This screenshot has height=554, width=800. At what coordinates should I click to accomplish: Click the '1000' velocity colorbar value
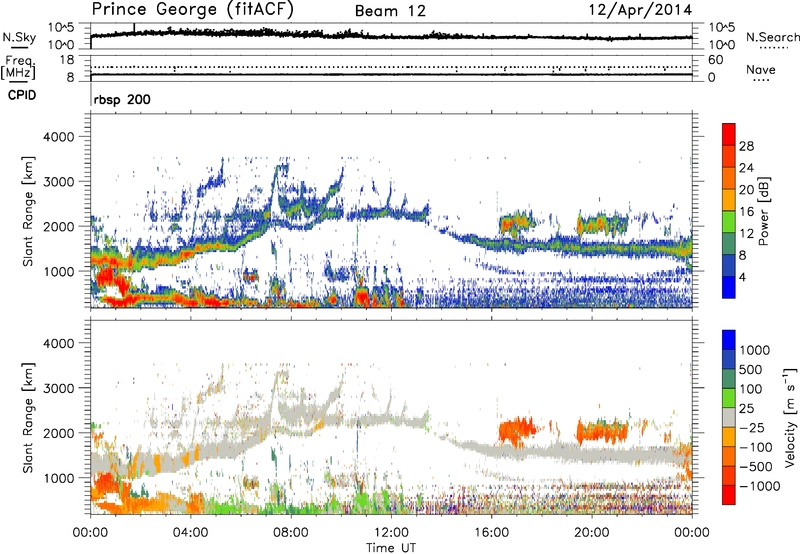coord(754,350)
